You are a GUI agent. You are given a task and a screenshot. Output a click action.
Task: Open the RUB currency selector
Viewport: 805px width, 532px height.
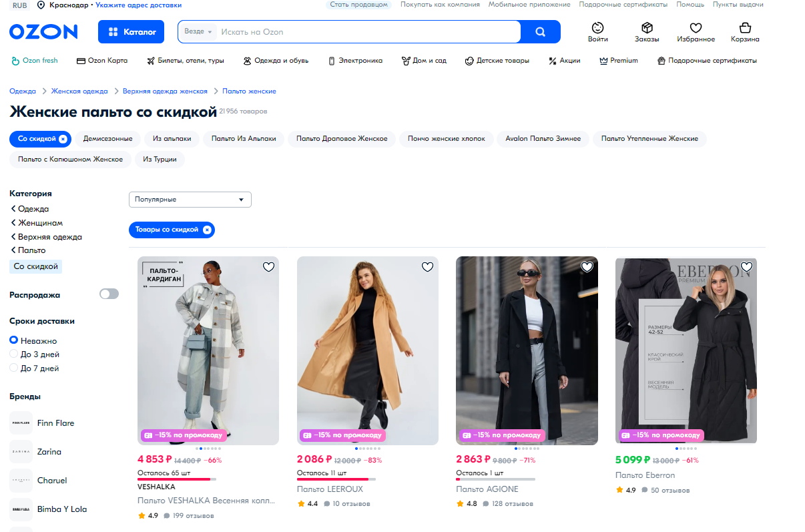coord(20,5)
